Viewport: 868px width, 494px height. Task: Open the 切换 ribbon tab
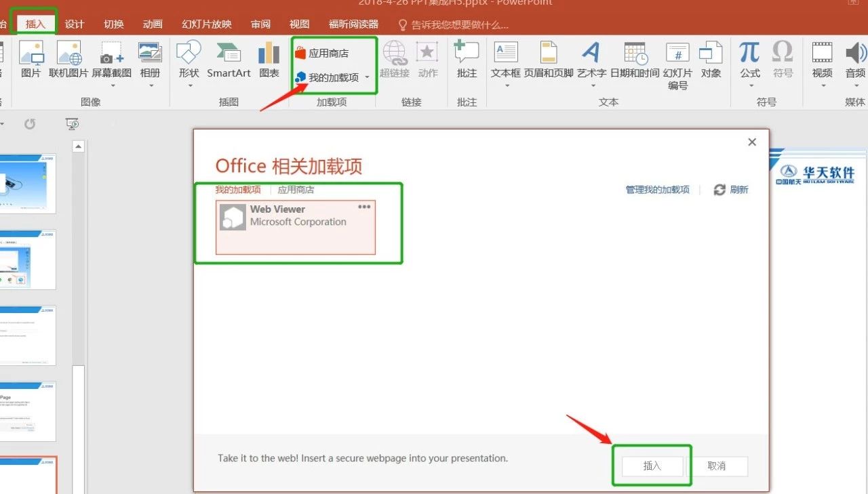(x=114, y=24)
